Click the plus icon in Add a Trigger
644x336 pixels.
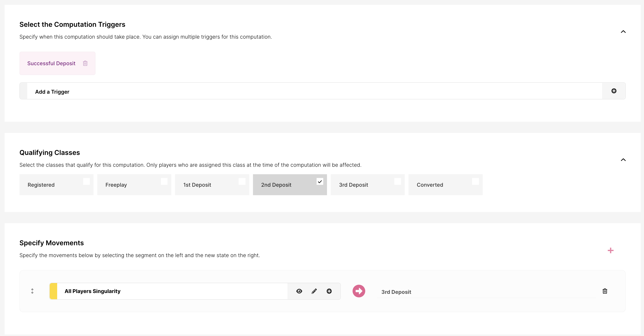click(614, 91)
